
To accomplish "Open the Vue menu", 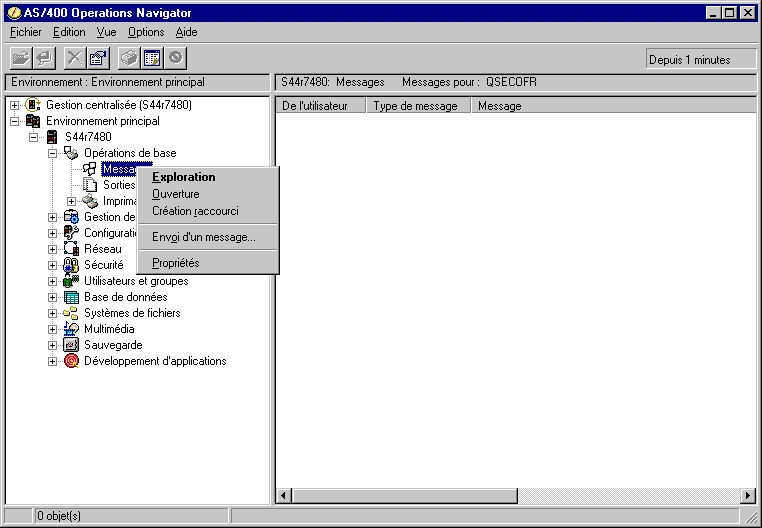I will click(106, 32).
